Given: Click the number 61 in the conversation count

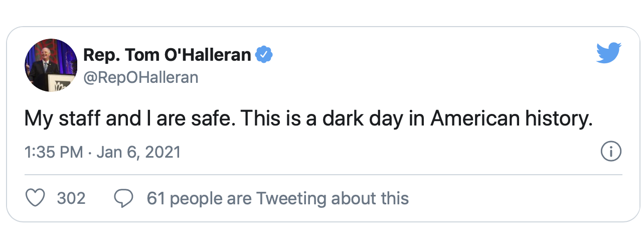Looking at the screenshot, I should (155, 198).
